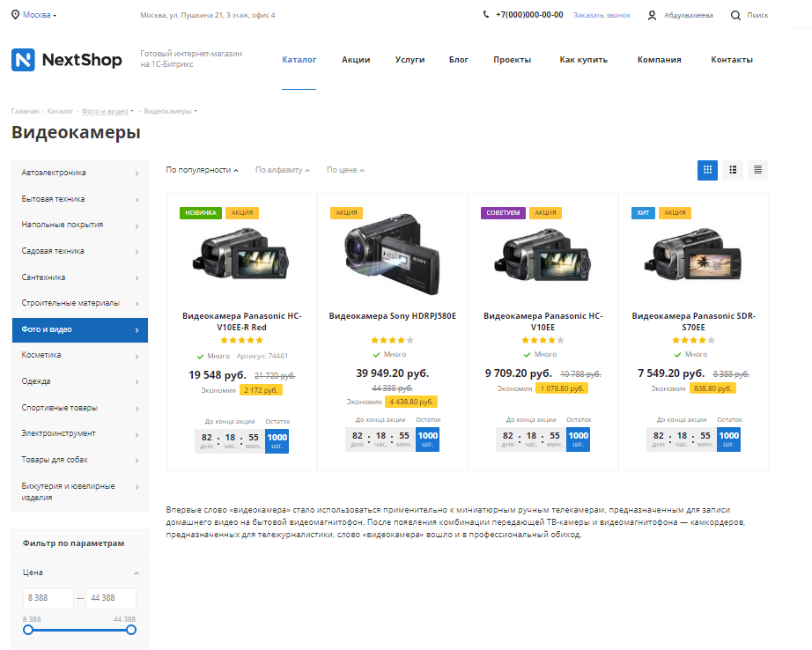Open Контакты menu item
This screenshot has height=650, width=812.
(732, 60)
